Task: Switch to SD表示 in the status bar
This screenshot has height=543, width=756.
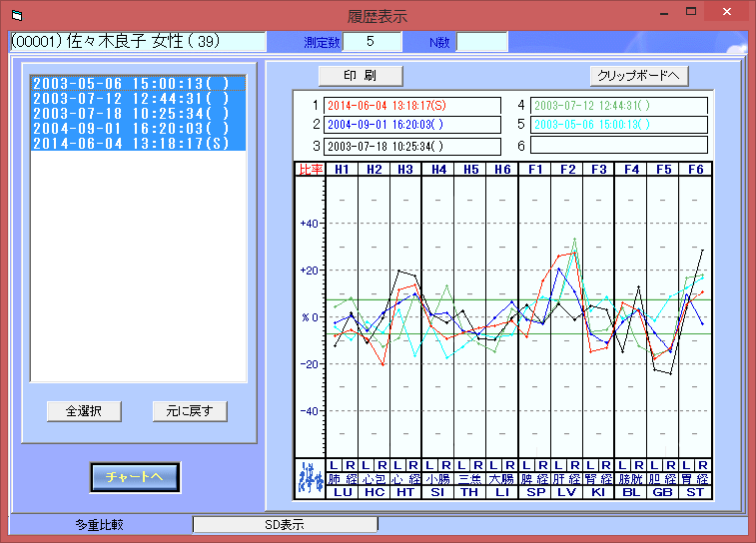Action: 285,524
